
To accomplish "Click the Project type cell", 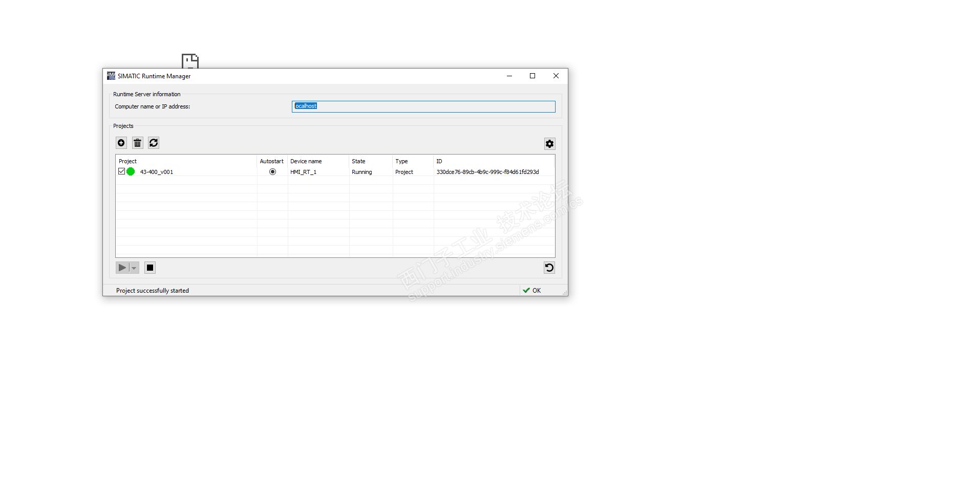I will point(404,172).
